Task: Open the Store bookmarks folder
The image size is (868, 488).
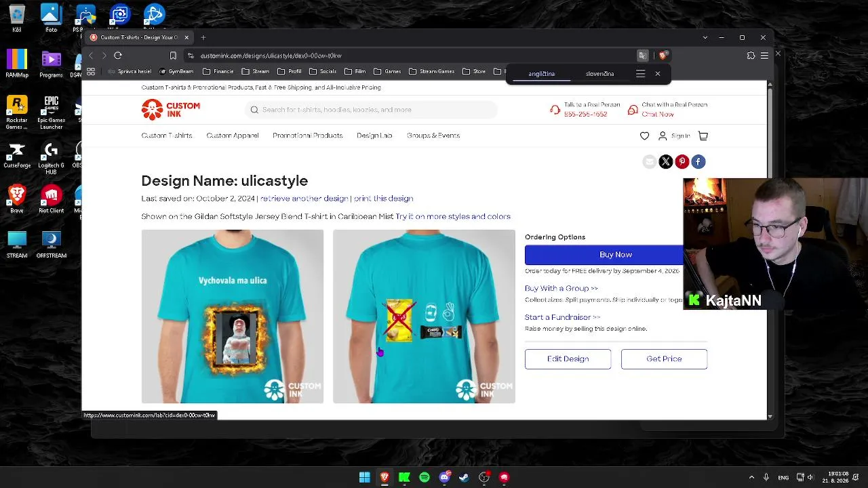Action: 474,71
